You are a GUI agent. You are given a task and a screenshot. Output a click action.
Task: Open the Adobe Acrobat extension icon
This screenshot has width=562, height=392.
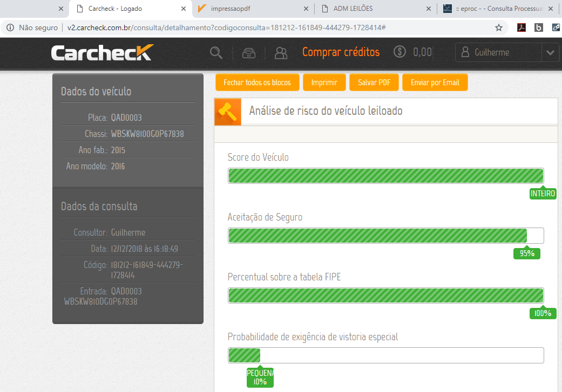pyautogui.click(x=522, y=27)
